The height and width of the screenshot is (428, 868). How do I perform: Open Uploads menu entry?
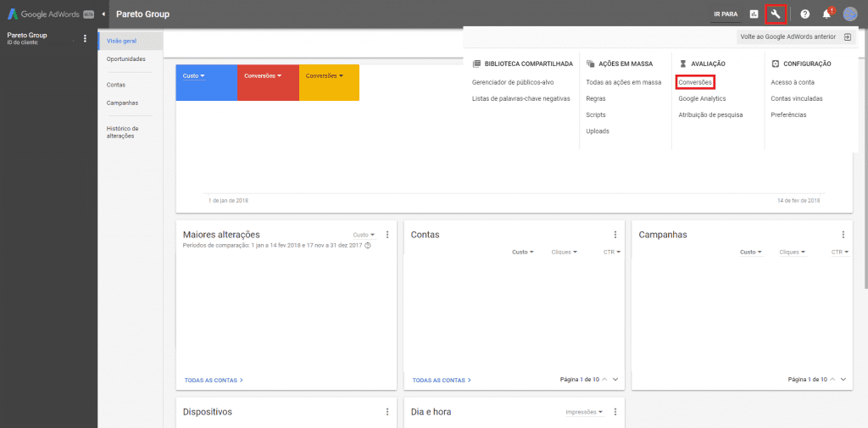[598, 131]
